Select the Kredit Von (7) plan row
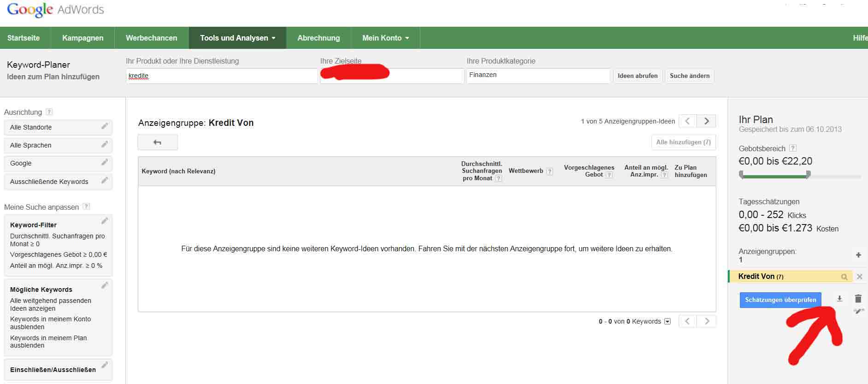Screen dimensions: 868x384 (x=790, y=277)
